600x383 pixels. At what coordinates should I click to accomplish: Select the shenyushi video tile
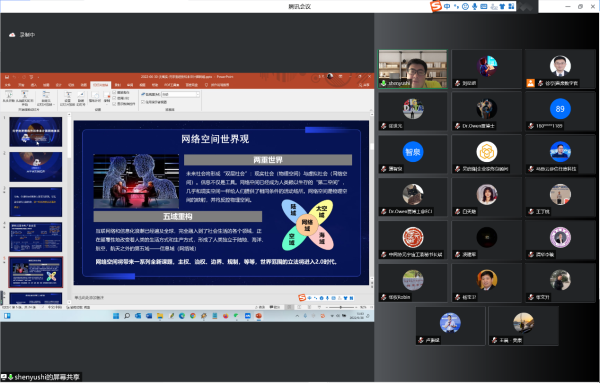coord(412,69)
